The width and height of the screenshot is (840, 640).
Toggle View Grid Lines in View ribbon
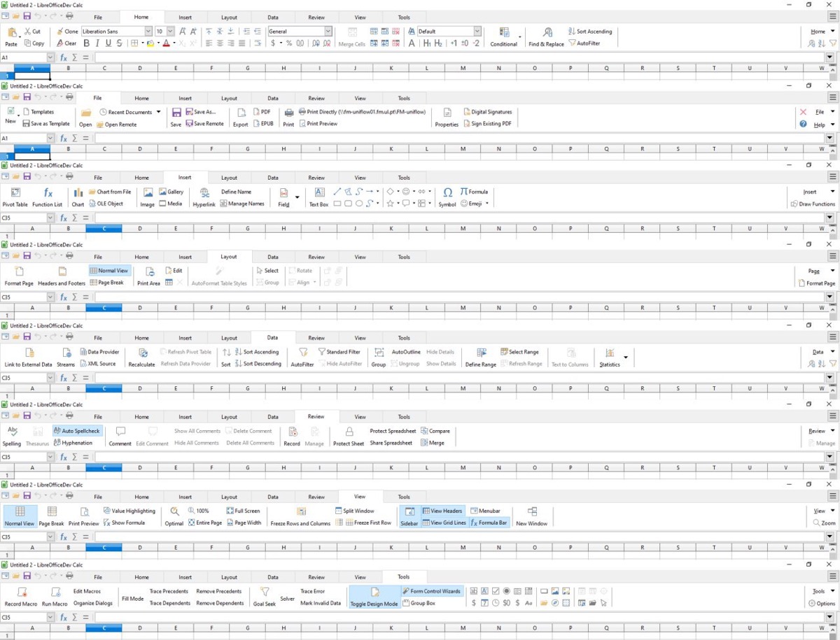[x=444, y=522]
